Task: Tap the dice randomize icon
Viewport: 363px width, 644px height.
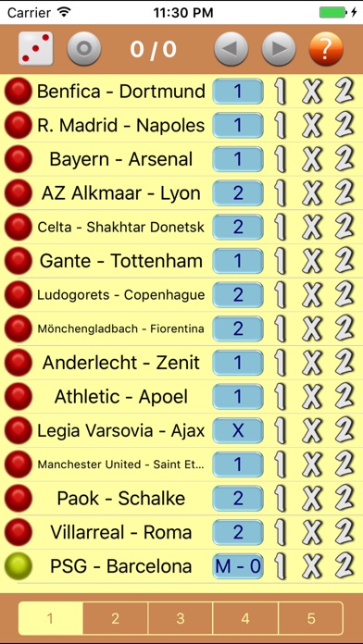Action: (36, 49)
